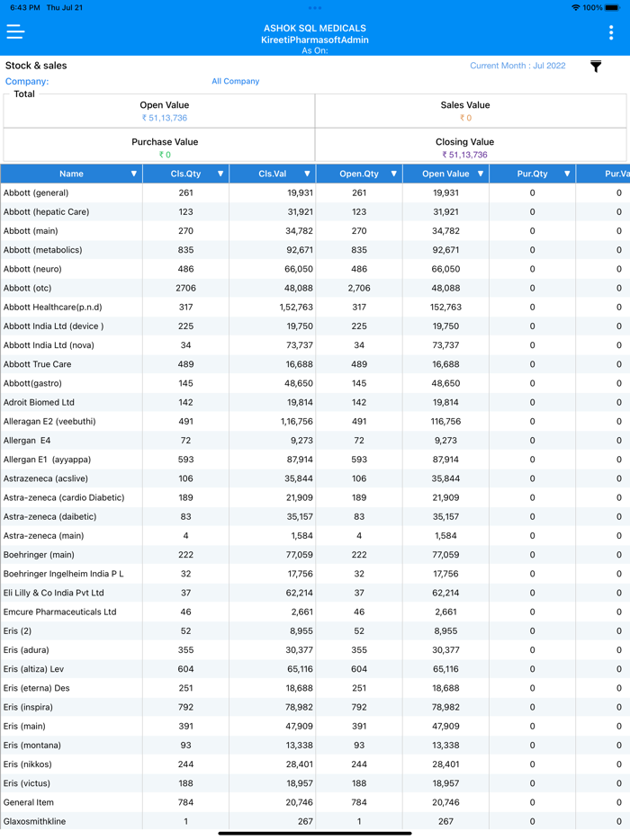Select Eli Lilly & Co India Pvt Ltd row
The image size is (630, 840).
pos(315,593)
